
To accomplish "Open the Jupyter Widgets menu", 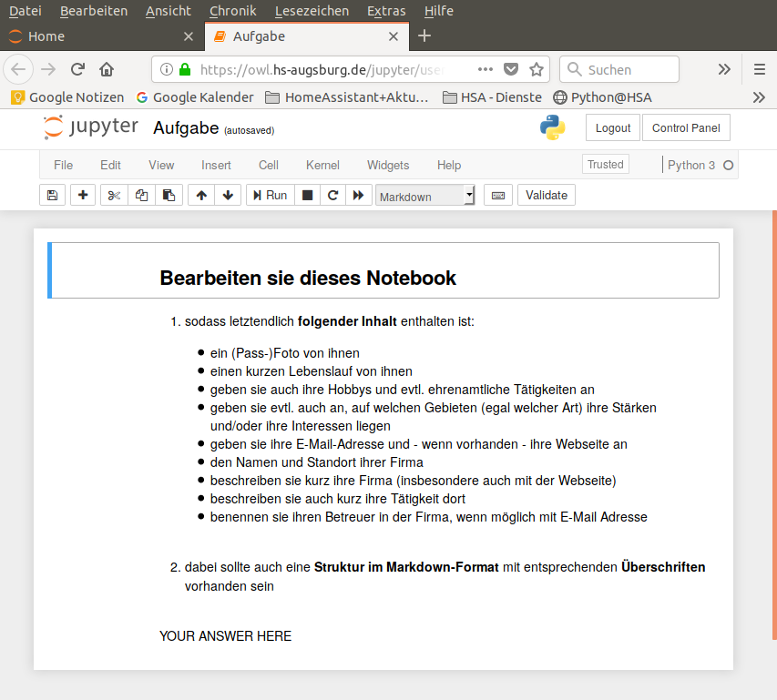I will (388, 165).
